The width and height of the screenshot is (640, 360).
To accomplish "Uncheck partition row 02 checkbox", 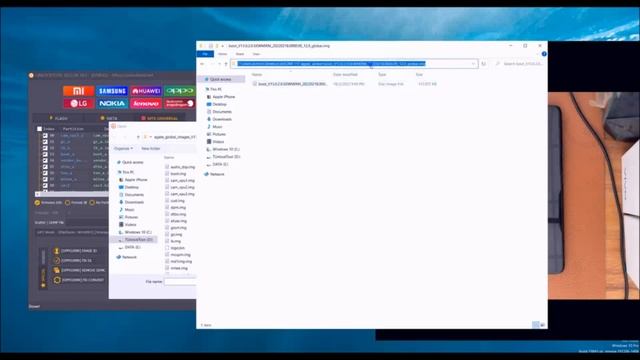I will pos(45,148).
